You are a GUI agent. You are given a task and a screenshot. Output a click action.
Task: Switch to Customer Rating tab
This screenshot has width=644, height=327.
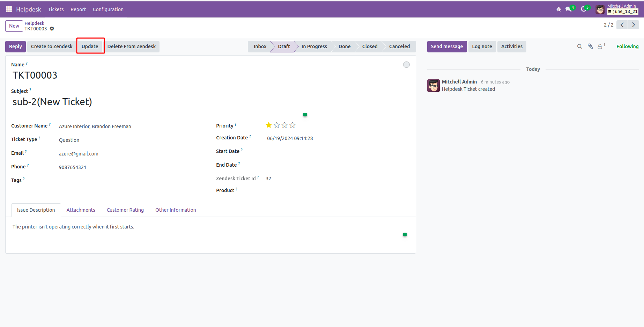coord(125,210)
